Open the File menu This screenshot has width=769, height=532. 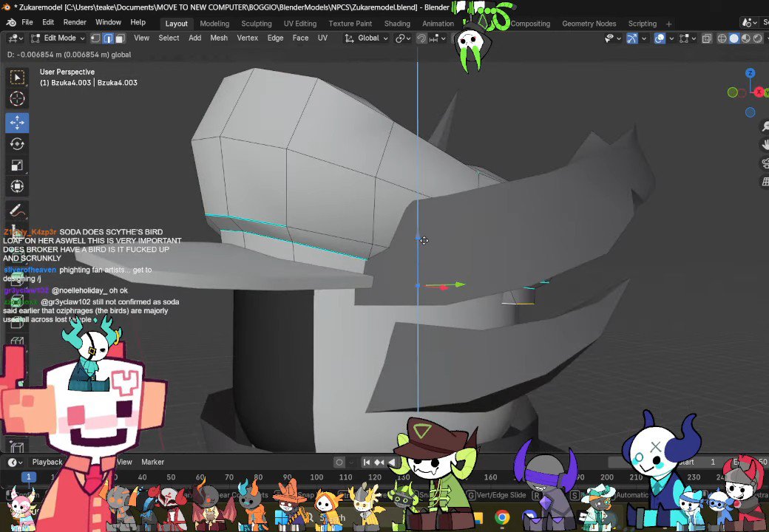coord(27,22)
